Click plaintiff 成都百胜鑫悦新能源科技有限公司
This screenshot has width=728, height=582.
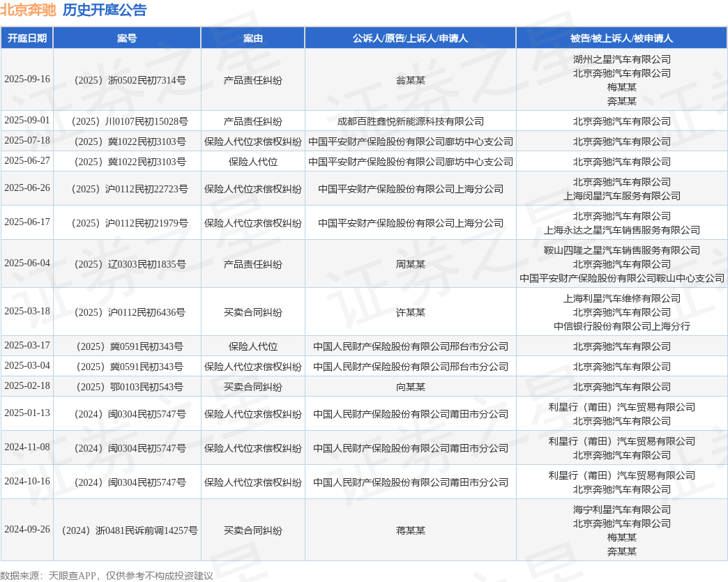click(411, 121)
